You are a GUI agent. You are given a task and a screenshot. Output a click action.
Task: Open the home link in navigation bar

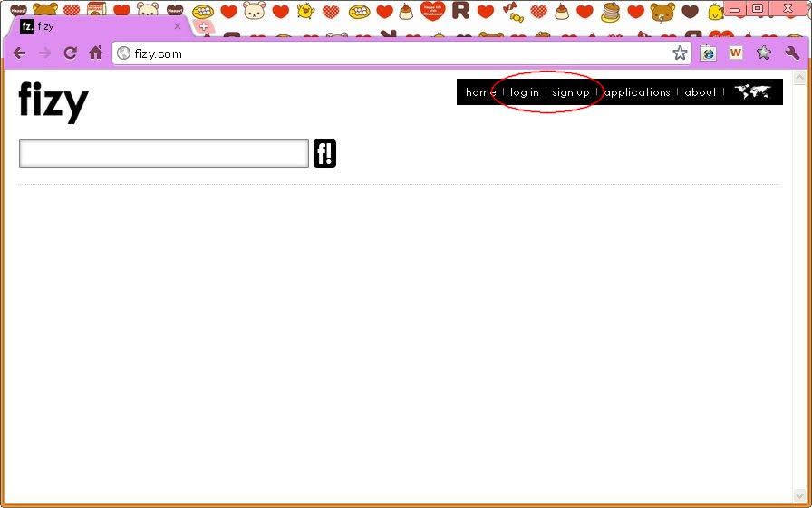480,92
